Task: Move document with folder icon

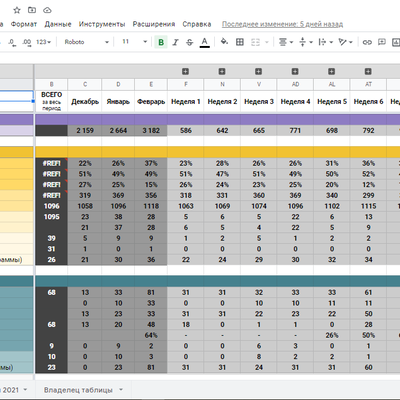Action: (x=32, y=10)
